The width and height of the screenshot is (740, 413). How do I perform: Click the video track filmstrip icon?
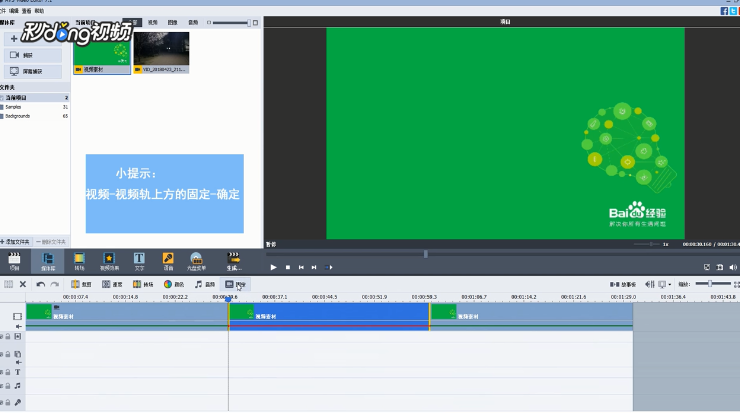(x=17, y=316)
